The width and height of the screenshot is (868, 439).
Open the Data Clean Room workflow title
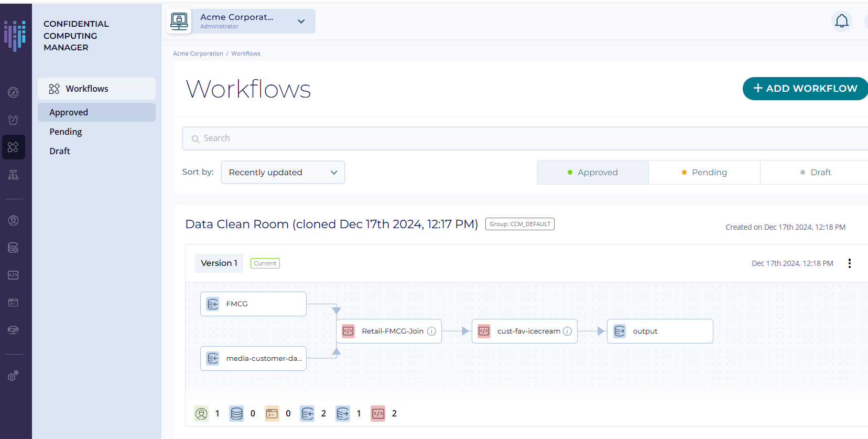point(332,224)
